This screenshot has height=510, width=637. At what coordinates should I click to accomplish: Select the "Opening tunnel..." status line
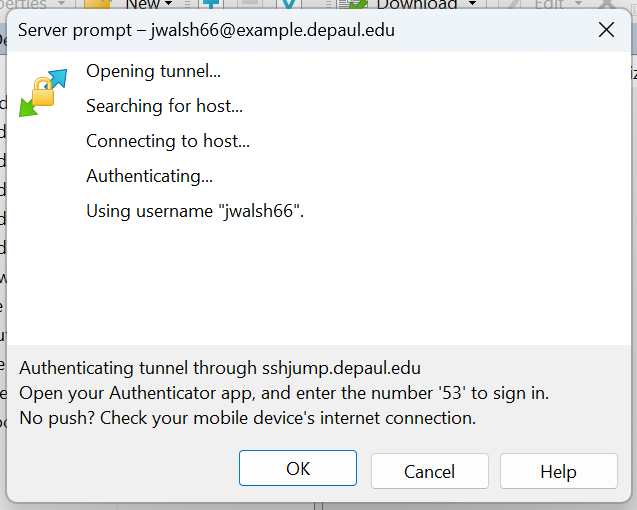click(153, 71)
